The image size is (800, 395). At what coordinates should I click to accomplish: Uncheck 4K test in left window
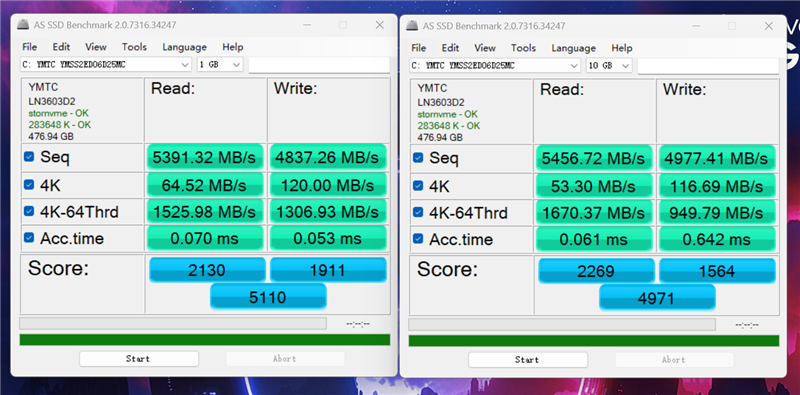[29, 185]
